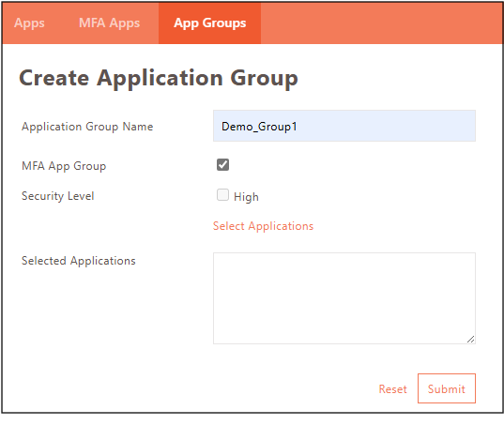This screenshot has width=504, height=425.
Task: Click the Application Group Name label
Action: [x=87, y=127]
